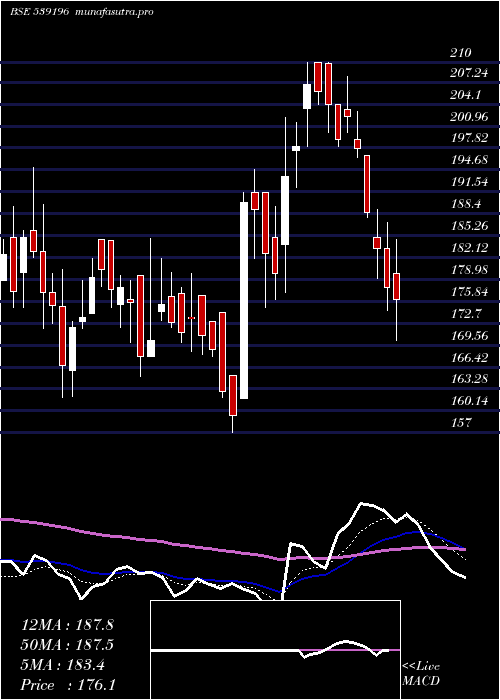Click the Live MACD inset chart
This screenshot has width=500, height=700.
(275, 650)
